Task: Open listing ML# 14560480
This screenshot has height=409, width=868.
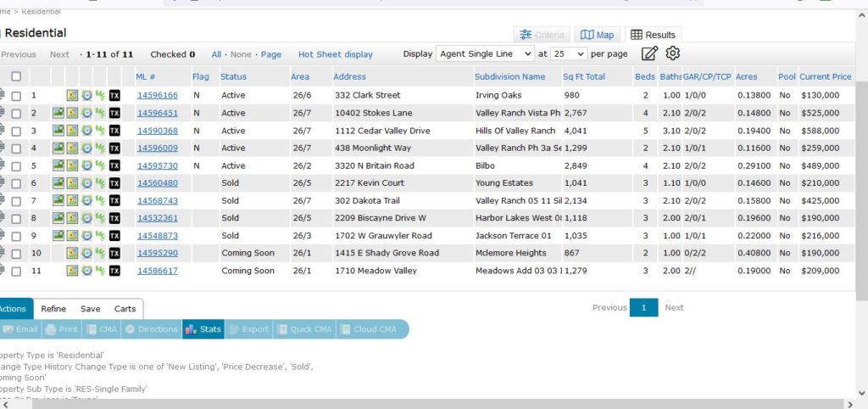Action: [158, 183]
